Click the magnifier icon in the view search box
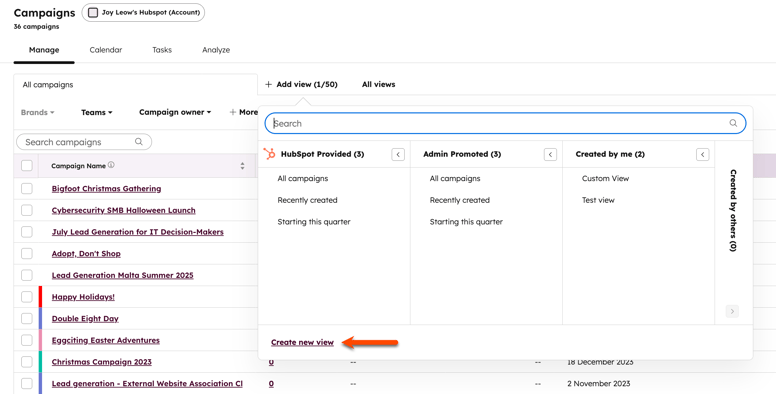Screen dimensions: 776x394 pyautogui.click(x=733, y=123)
